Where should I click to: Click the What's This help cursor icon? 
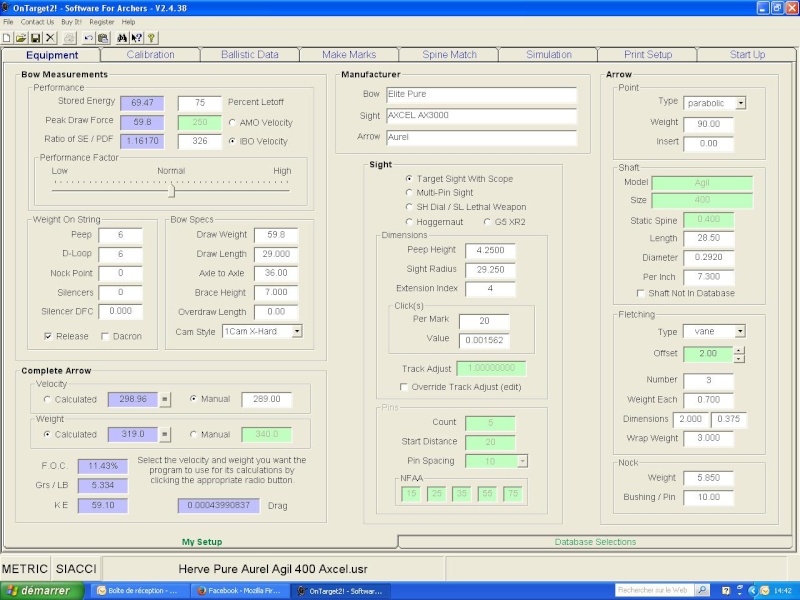pos(136,38)
